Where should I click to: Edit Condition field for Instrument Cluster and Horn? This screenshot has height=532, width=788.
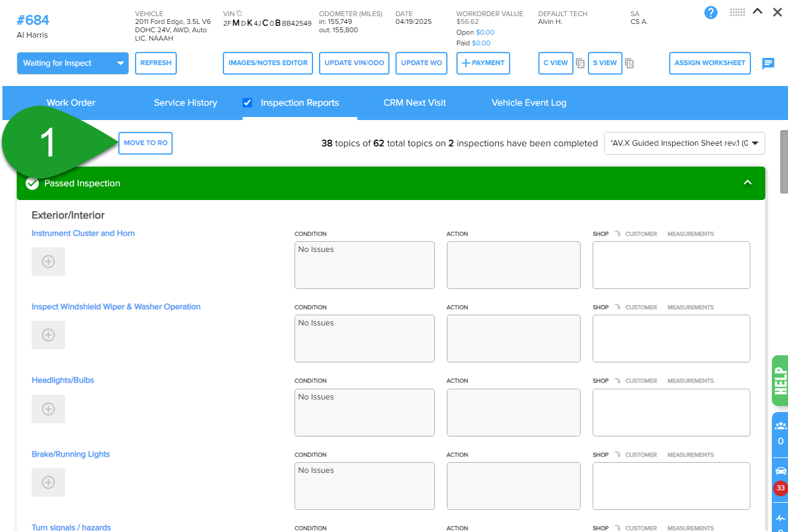pyautogui.click(x=364, y=265)
